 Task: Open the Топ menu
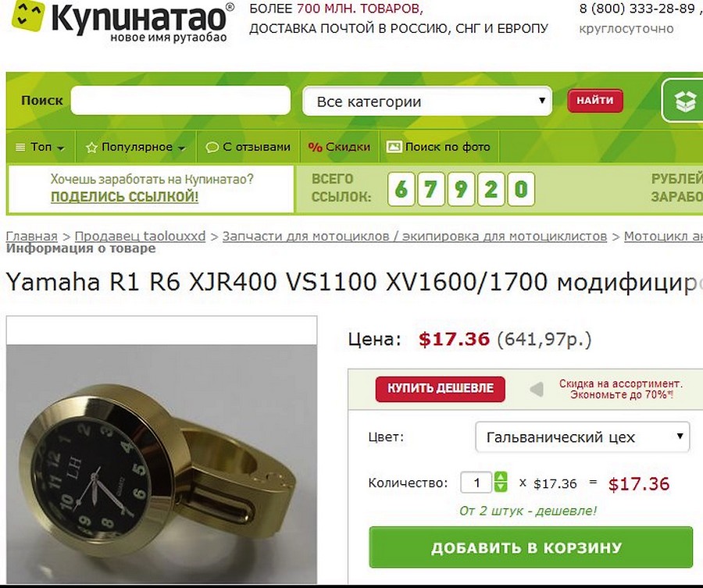pos(41,147)
